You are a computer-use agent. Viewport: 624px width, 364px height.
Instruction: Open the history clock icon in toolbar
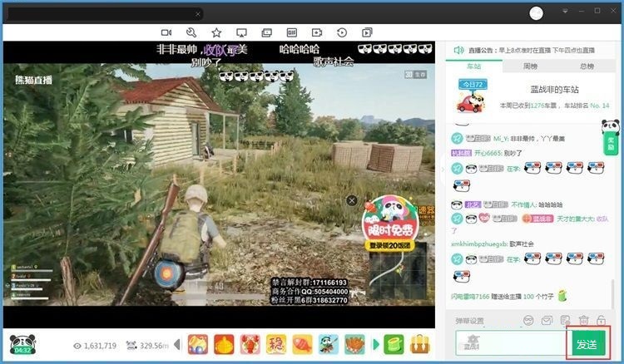pyautogui.click(x=342, y=32)
